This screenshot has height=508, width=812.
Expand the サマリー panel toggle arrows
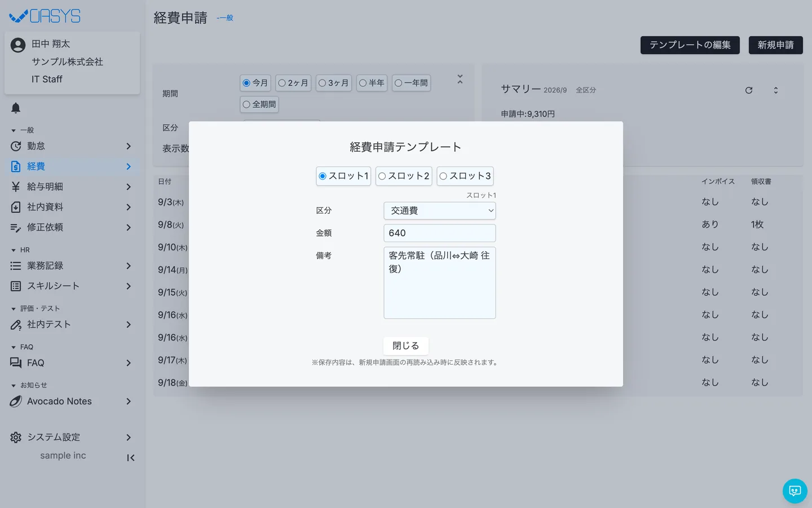pyautogui.click(x=776, y=90)
